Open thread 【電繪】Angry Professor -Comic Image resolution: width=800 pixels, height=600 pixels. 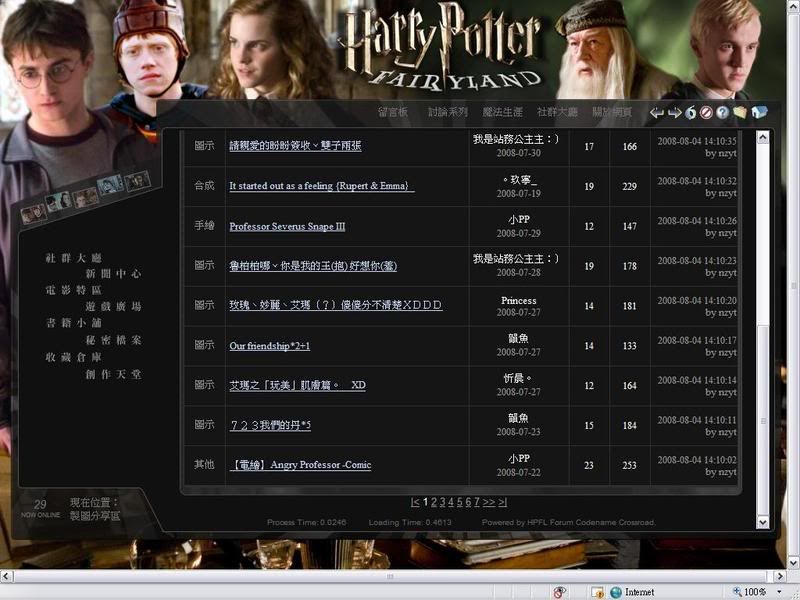(x=300, y=465)
